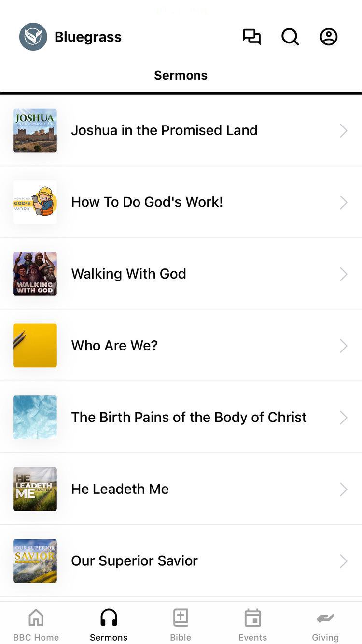Tap the Joshua series thumbnail
362x644 pixels.
(35, 130)
